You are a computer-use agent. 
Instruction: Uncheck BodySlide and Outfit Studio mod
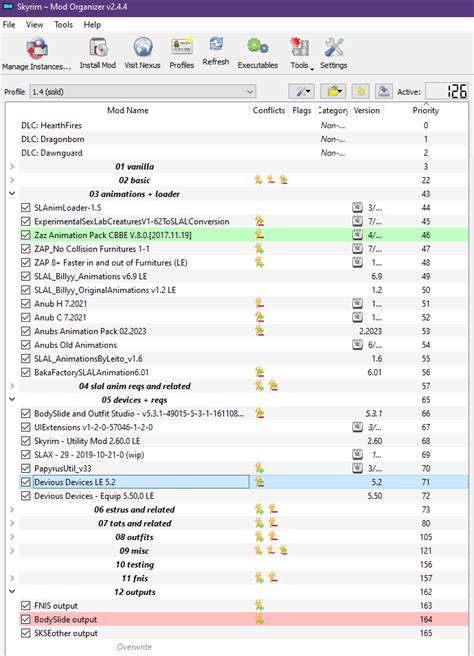coord(26,413)
